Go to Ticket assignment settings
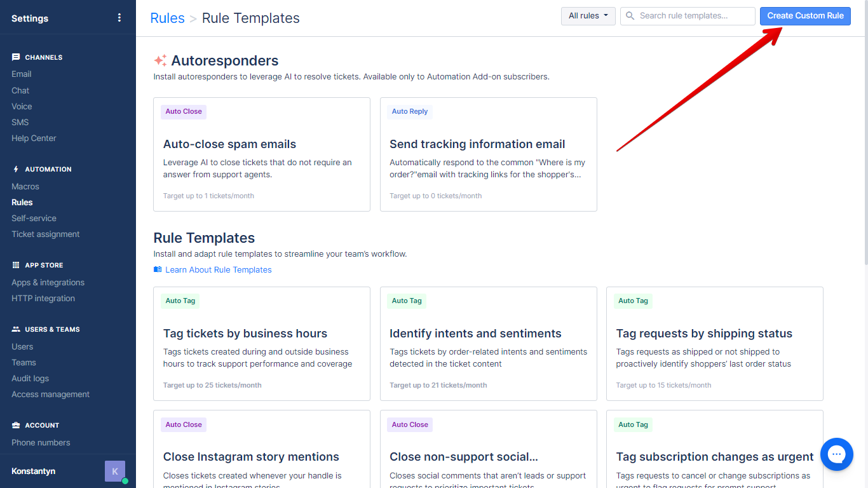The height and width of the screenshot is (488, 868). (x=46, y=234)
